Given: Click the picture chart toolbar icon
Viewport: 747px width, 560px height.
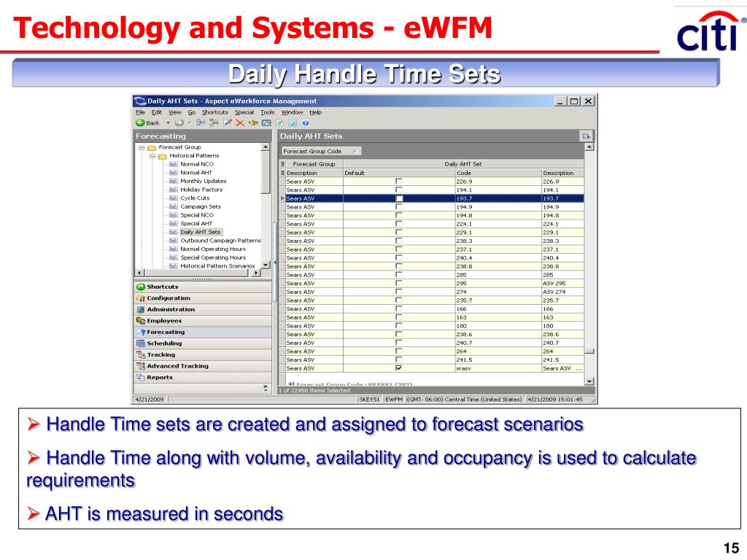Looking at the screenshot, I should [x=266, y=122].
